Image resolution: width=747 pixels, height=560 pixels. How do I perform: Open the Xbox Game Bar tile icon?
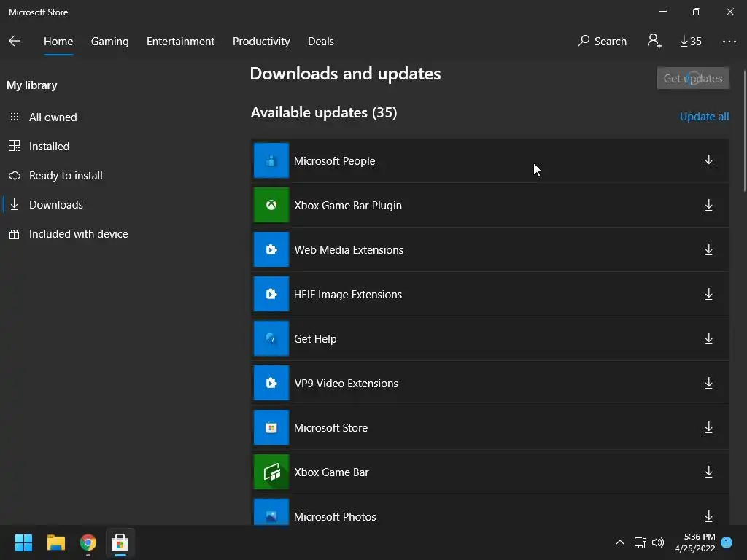[271, 472]
